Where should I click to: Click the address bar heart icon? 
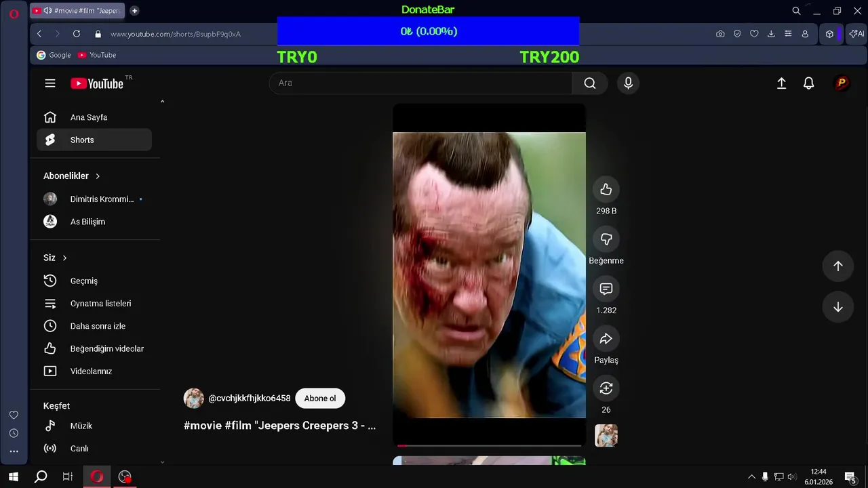point(754,34)
